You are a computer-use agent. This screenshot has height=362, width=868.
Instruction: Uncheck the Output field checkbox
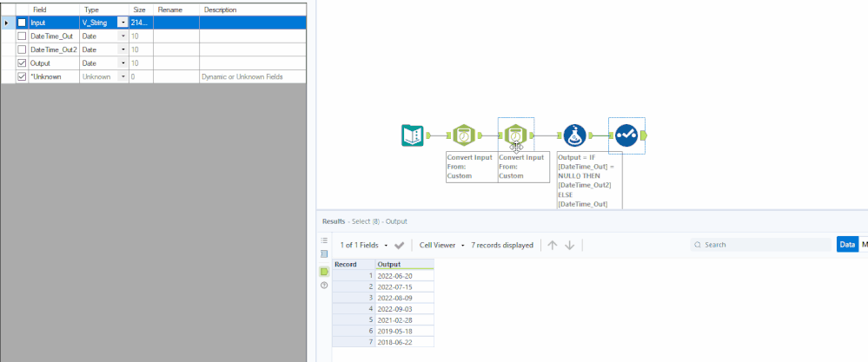pyautogui.click(x=22, y=63)
